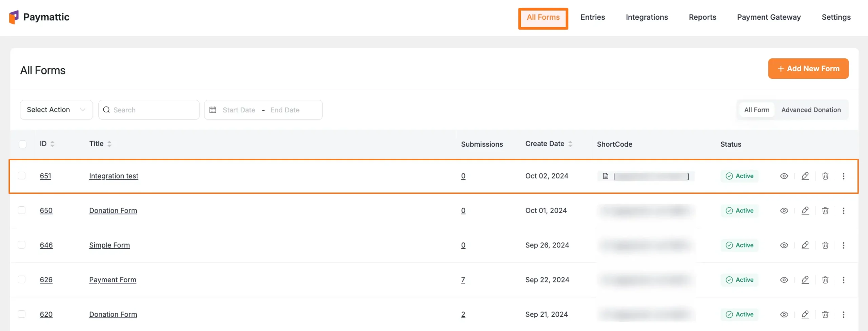
Task: Tick the select-all checkbox in table header
Action: (22, 144)
